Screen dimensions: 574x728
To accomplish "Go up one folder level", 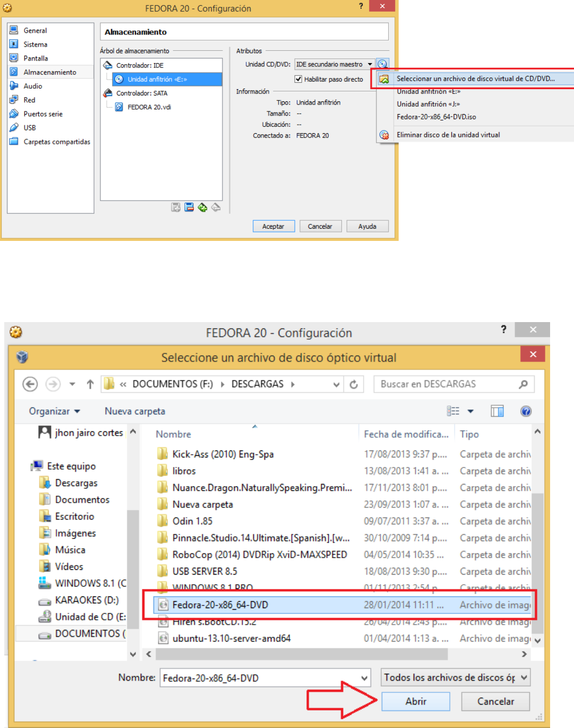I will click(90, 384).
